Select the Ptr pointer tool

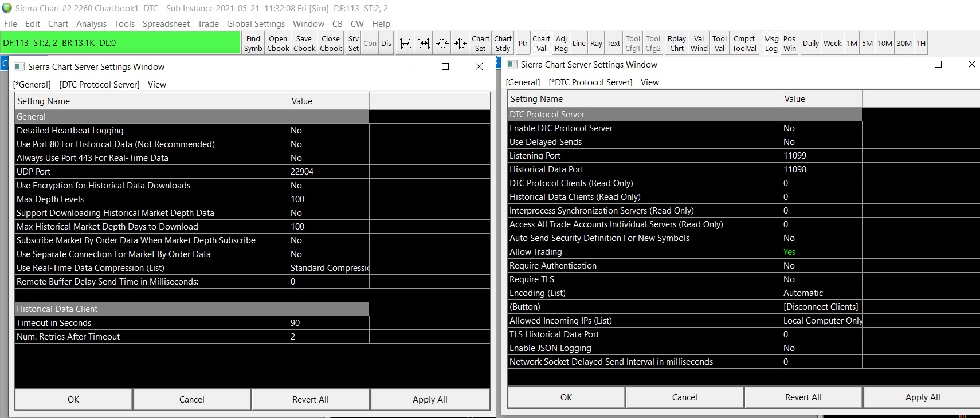[x=523, y=44]
